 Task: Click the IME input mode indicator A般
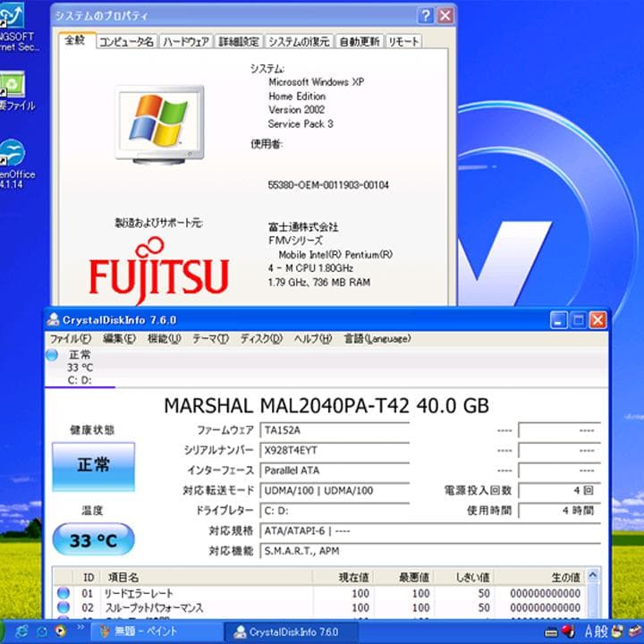[597, 631]
